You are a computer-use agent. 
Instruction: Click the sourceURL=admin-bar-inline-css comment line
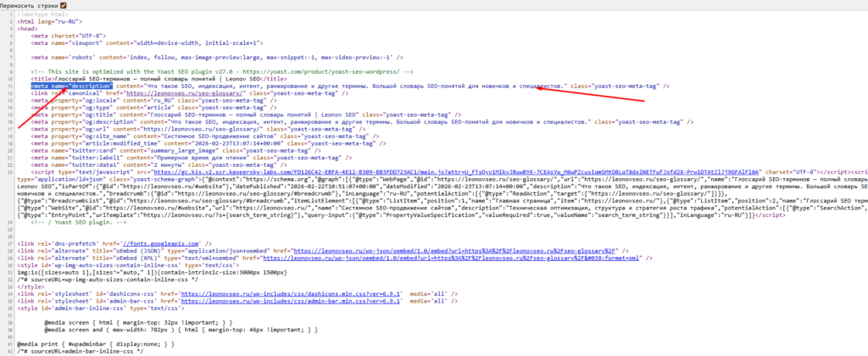pyautogui.click(x=80, y=351)
